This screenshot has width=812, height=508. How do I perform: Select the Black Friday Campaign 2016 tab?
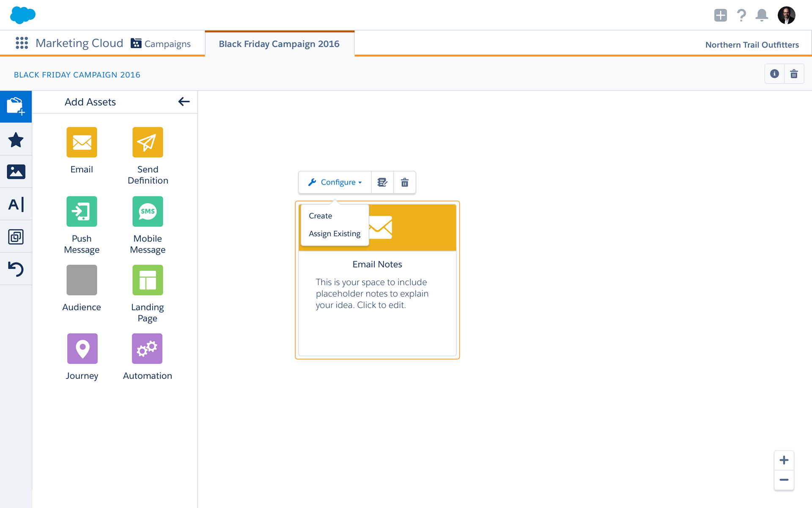(x=279, y=44)
